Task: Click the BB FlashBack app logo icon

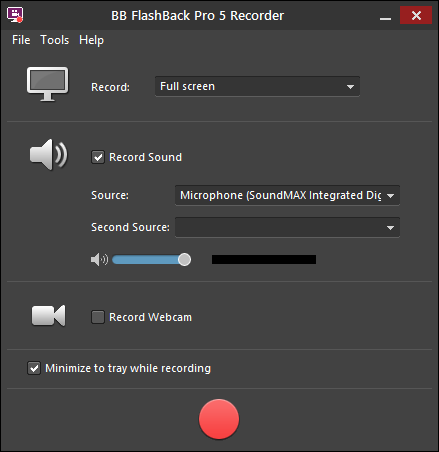Action: 15,15
